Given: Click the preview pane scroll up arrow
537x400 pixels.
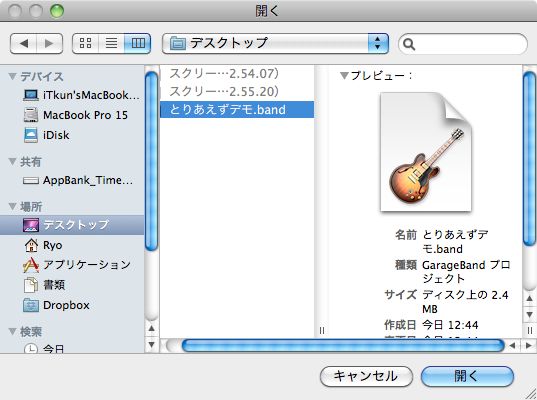Looking at the screenshot, I should (x=529, y=299).
